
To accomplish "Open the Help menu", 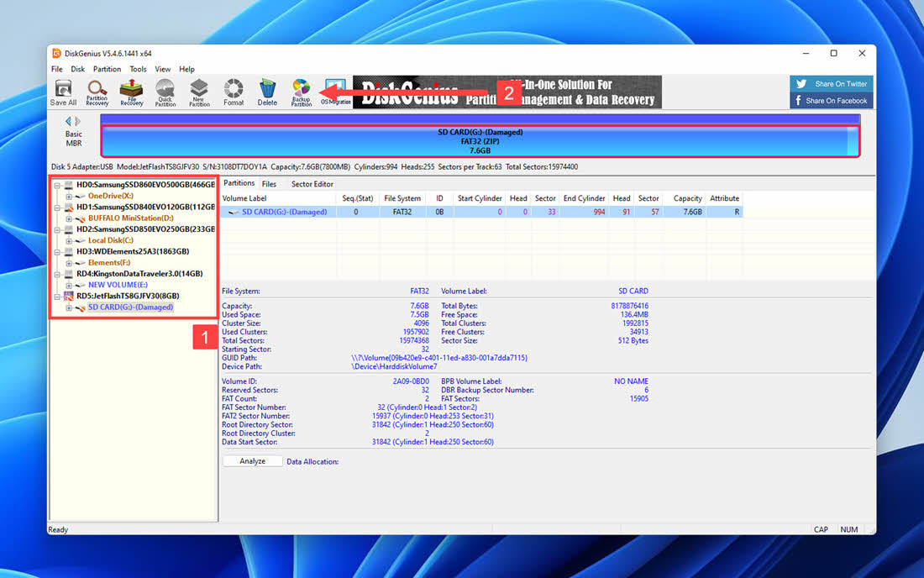I will [x=186, y=70].
